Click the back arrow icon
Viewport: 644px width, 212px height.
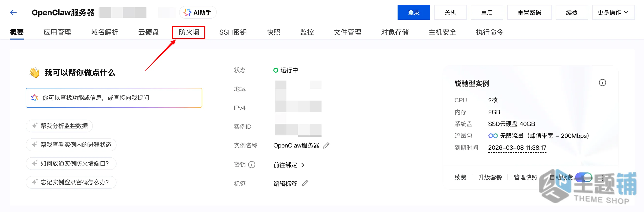click(14, 12)
